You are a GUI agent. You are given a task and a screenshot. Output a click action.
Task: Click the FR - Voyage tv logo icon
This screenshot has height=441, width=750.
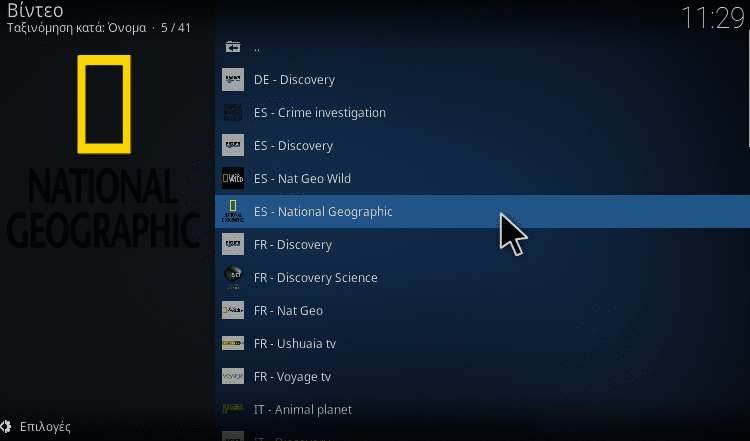pyautogui.click(x=233, y=376)
